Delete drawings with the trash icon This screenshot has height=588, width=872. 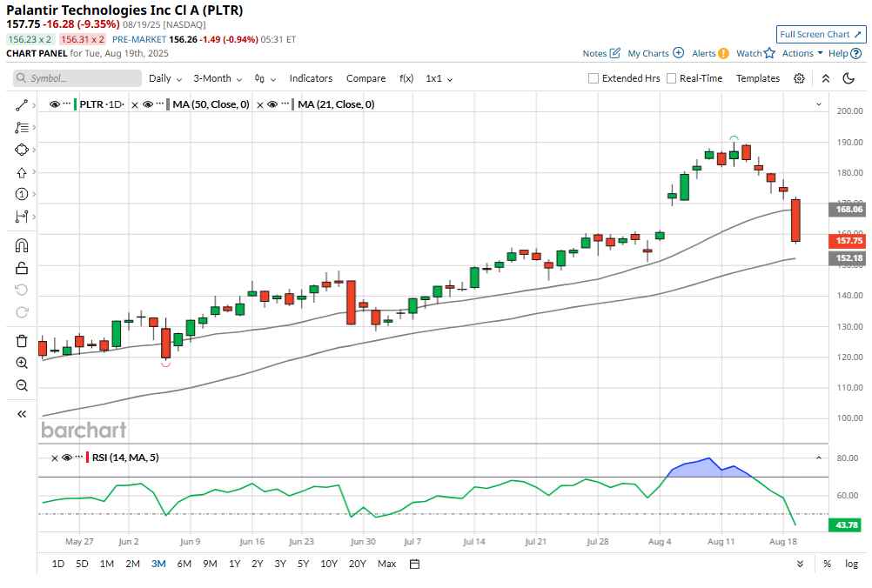point(22,341)
